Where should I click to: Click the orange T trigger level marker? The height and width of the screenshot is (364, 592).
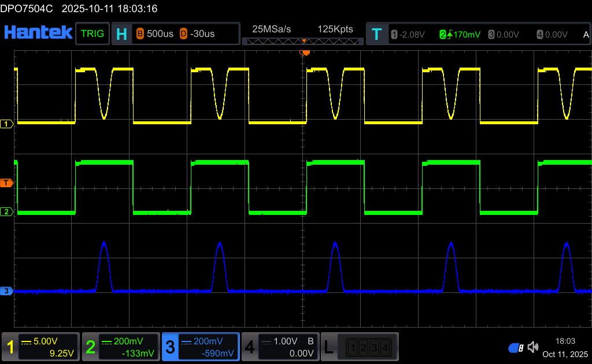coord(6,183)
